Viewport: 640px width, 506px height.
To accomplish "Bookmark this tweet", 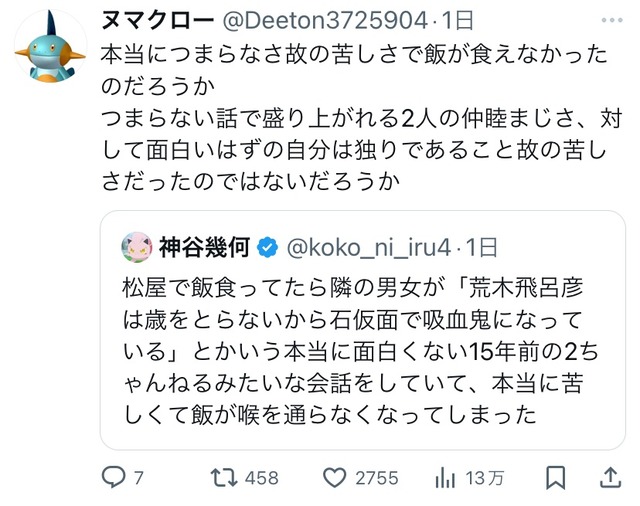I will pyautogui.click(x=556, y=477).
